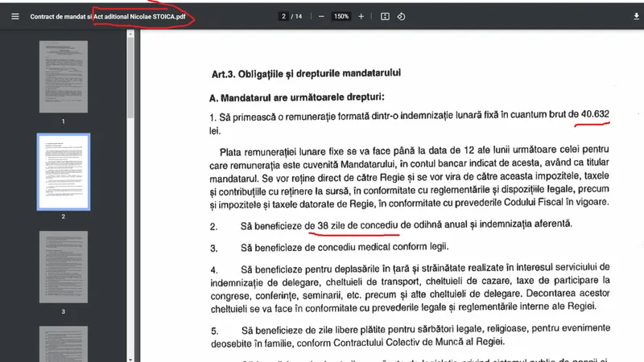Viewport: 644px width, 362px height.
Task: Click the Art.3 heading in the document
Action: [x=306, y=73]
